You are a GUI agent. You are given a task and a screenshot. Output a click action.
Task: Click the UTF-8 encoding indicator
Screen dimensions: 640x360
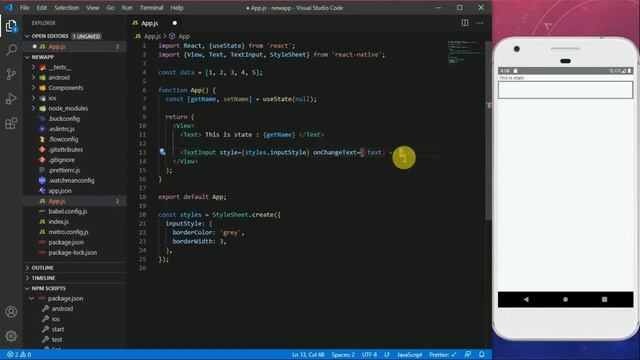(x=369, y=355)
